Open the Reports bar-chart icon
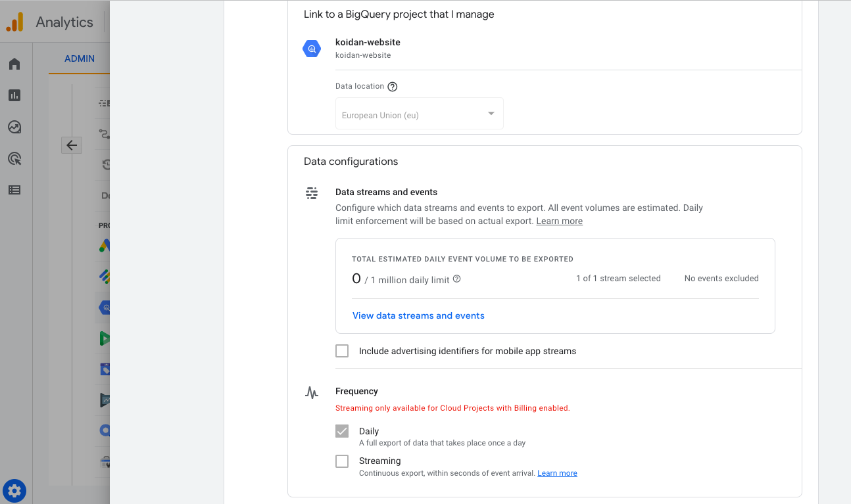Viewport: 851px width, 504px height. click(x=14, y=95)
